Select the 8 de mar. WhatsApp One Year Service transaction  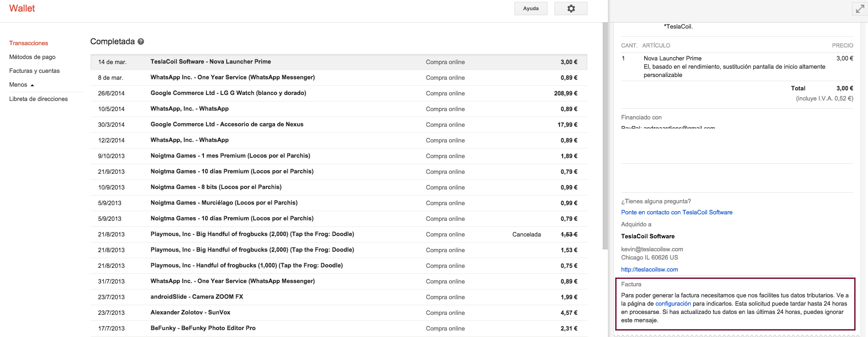pyautogui.click(x=339, y=77)
